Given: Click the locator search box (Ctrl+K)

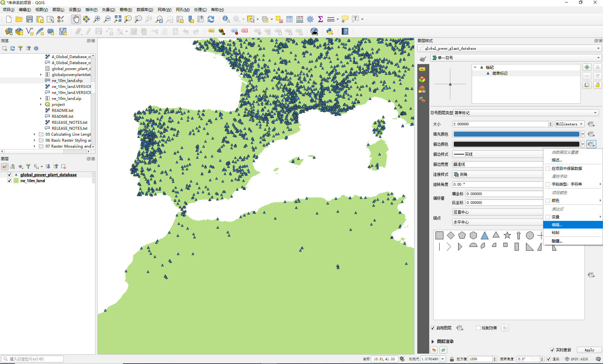Looking at the screenshot, I should pyautogui.click(x=32, y=359).
